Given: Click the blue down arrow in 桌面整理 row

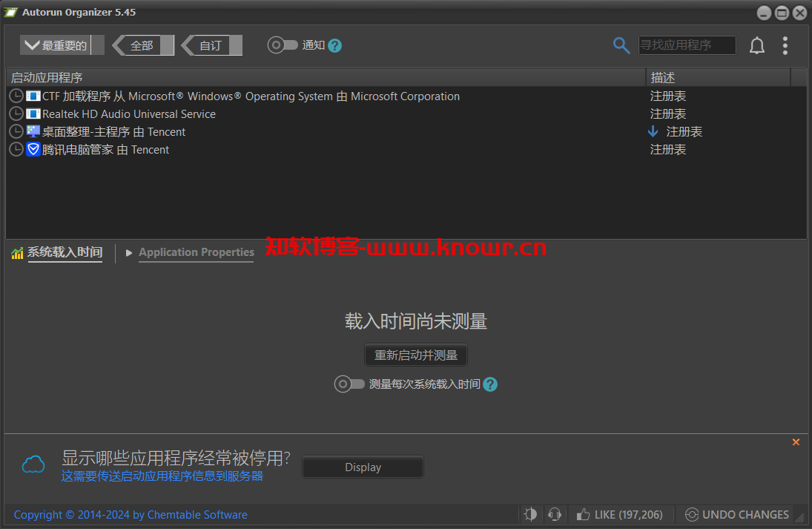Looking at the screenshot, I should [x=653, y=131].
